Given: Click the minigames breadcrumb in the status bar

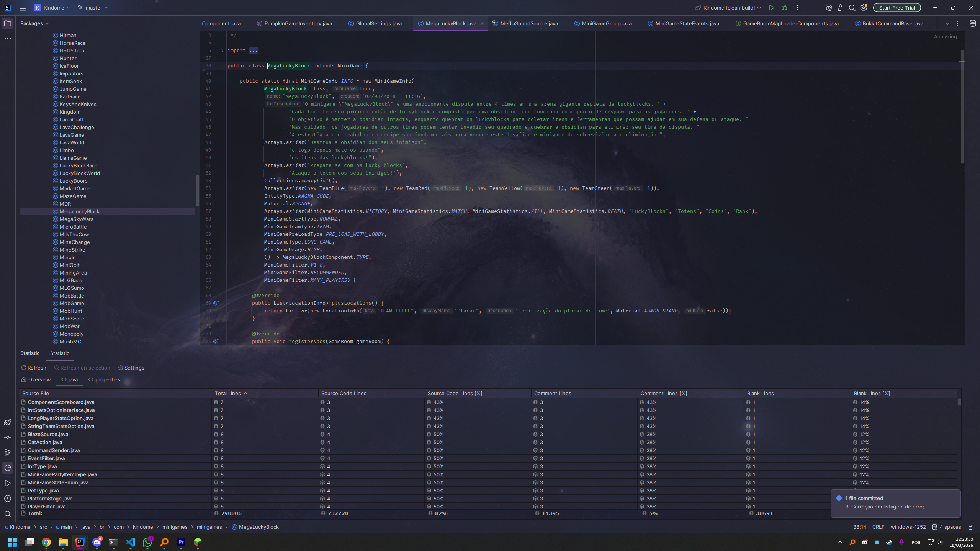Looking at the screenshot, I should point(175,527).
